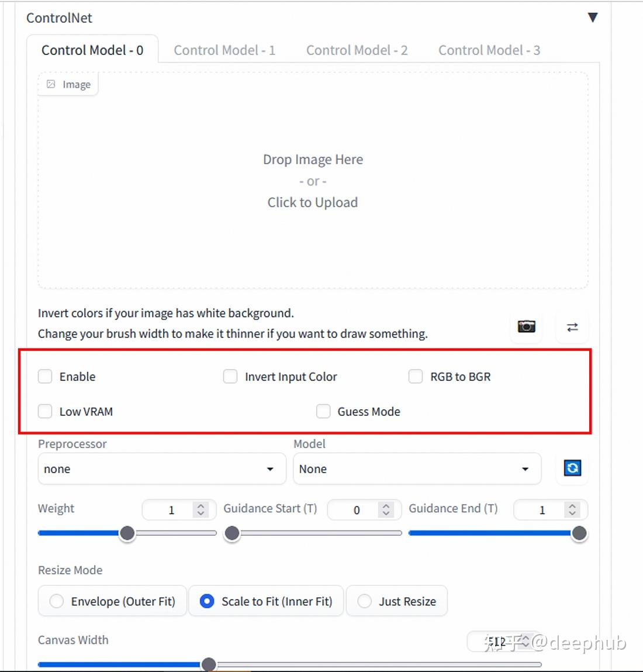Collapse the ControlNet panel triangle
The height and width of the screenshot is (672, 643).
(x=593, y=17)
